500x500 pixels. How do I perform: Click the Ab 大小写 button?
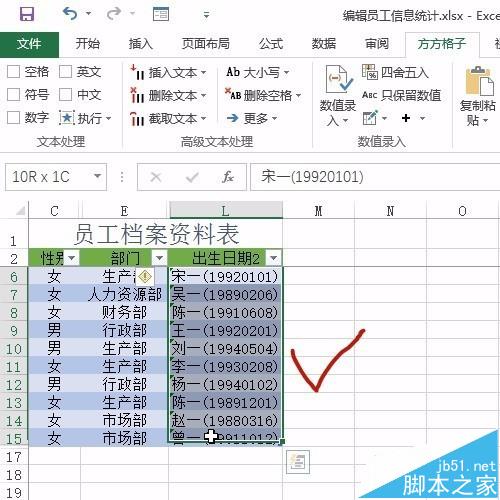tap(257, 72)
